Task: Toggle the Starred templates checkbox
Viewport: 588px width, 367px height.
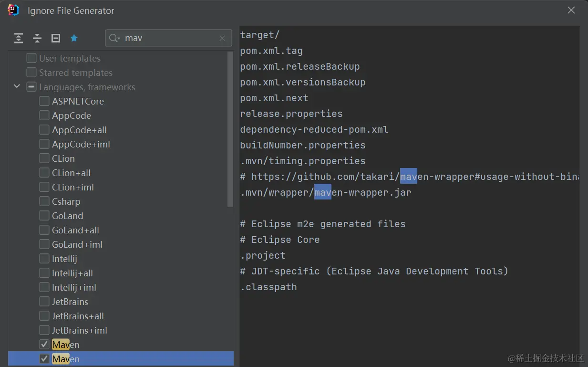Action: coord(31,73)
